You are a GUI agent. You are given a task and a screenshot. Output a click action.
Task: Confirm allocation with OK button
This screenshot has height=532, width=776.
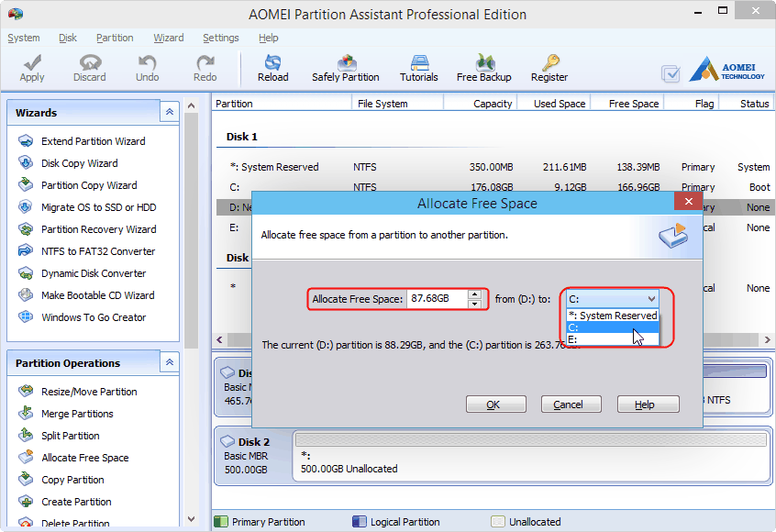496,405
